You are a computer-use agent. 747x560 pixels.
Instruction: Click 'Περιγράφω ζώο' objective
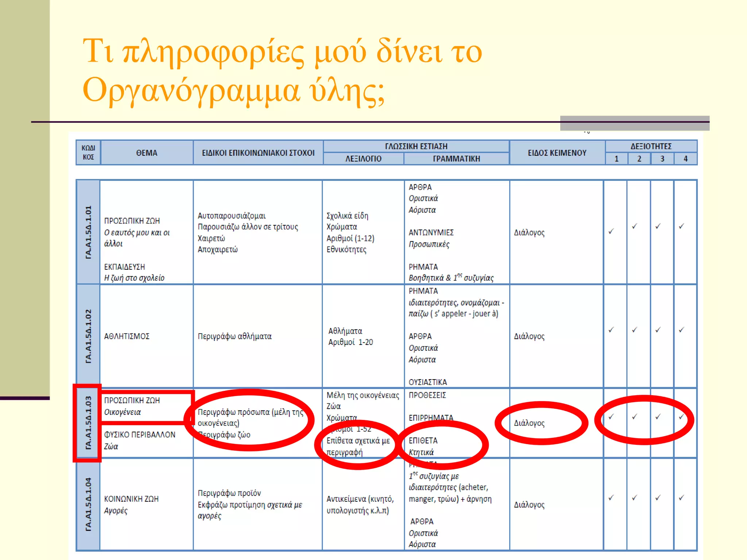224,435
